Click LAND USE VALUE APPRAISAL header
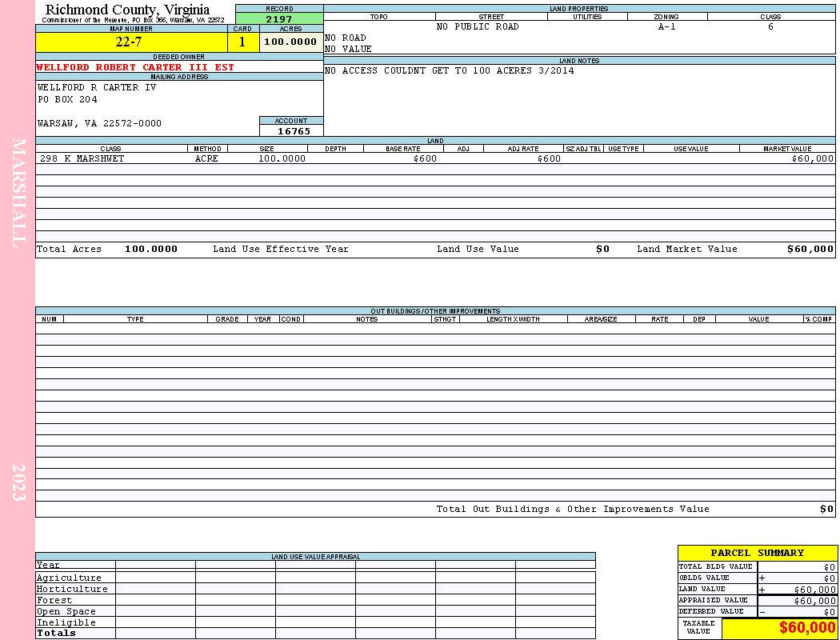Screen dimensions: 840x640 tap(315, 557)
